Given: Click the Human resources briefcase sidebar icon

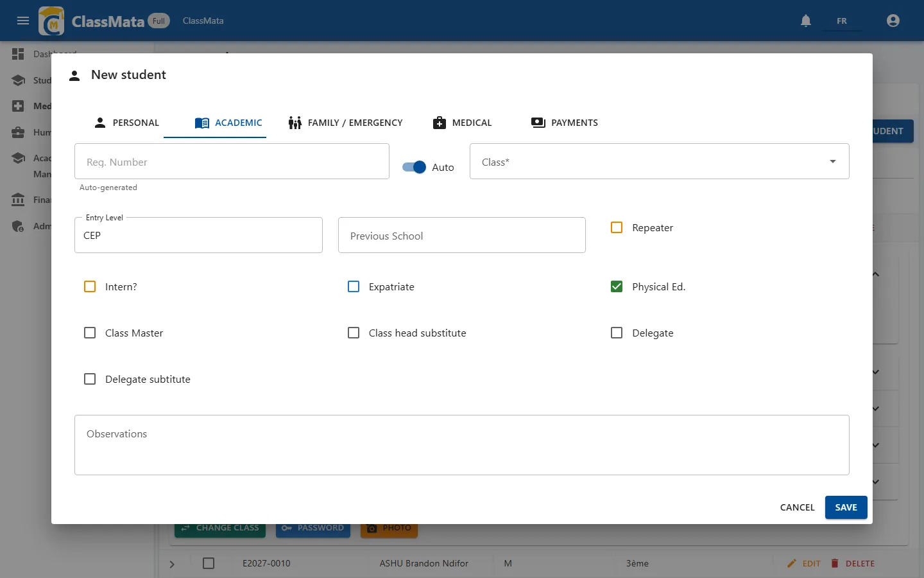Looking at the screenshot, I should pyautogui.click(x=18, y=132).
